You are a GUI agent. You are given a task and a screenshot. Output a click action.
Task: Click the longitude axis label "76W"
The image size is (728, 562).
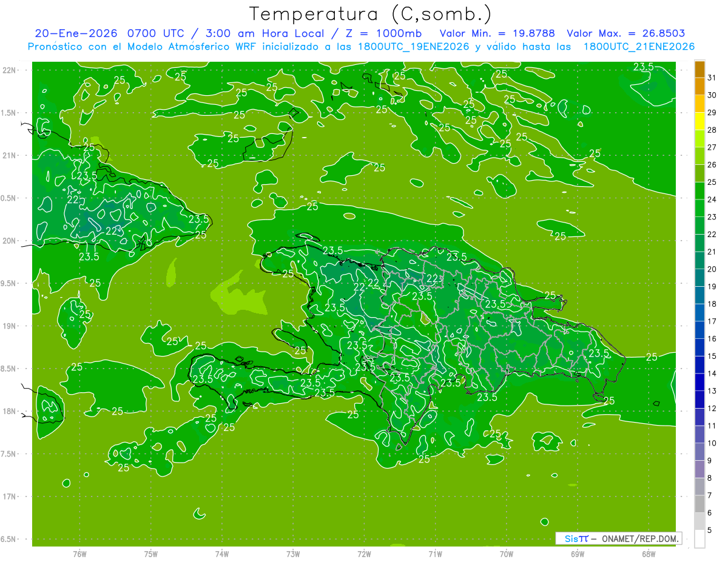click(79, 554)
